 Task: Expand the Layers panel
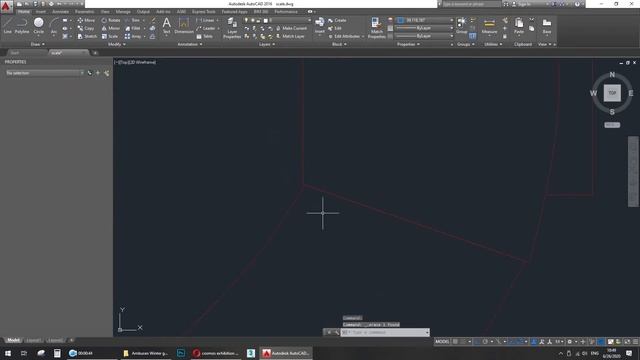pos(267,44)
